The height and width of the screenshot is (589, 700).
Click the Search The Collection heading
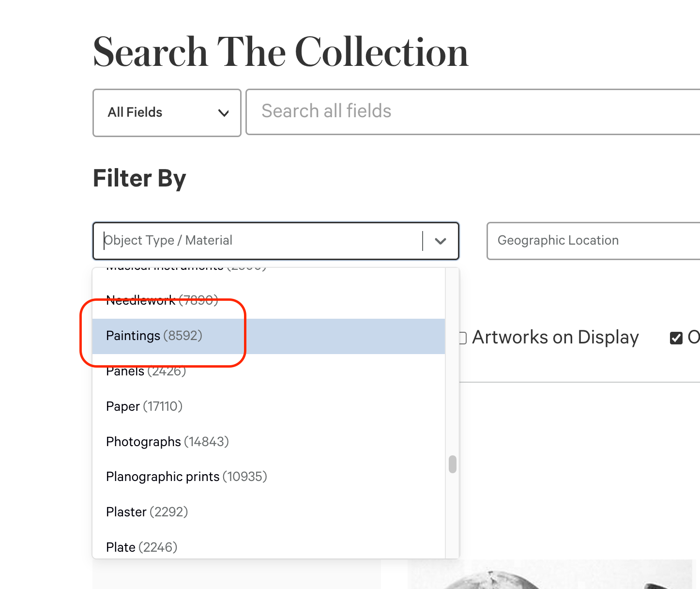(281, 52)
